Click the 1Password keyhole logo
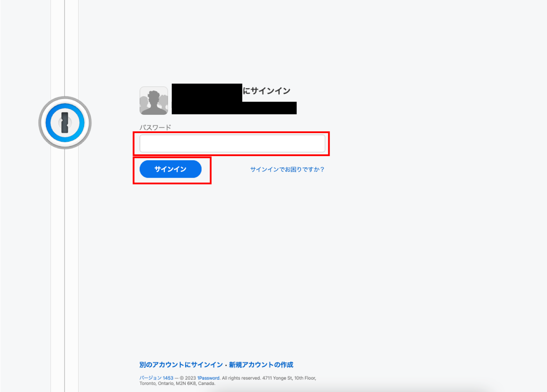547x392 pixels. [65, 123]
